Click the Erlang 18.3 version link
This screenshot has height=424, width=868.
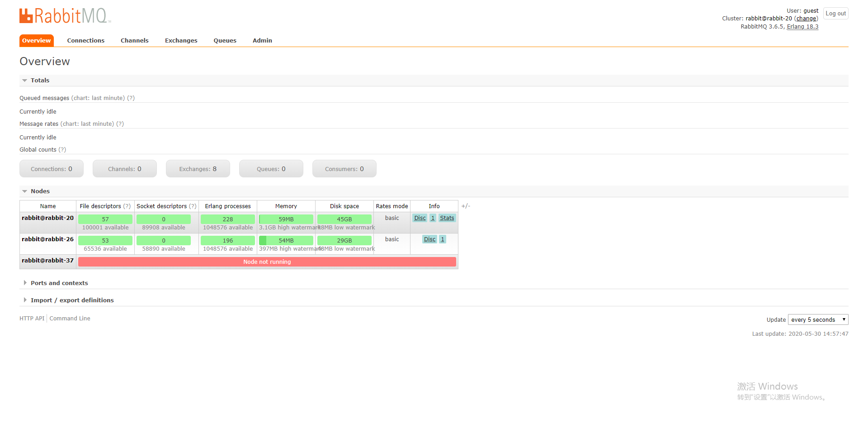tap(802, 27)
